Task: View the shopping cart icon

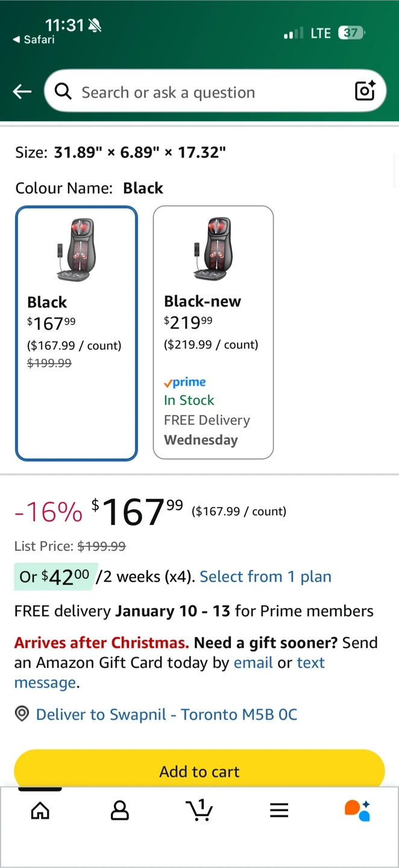Action: click(x=199, y=810)
